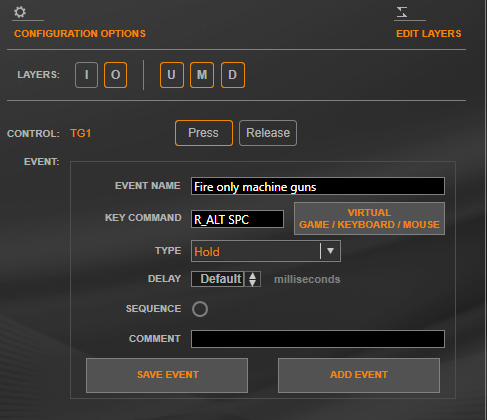The height and width of the screenshot is (420, 487).
Task: Click the SAVE EVENT button
Action: pos(167,375)
